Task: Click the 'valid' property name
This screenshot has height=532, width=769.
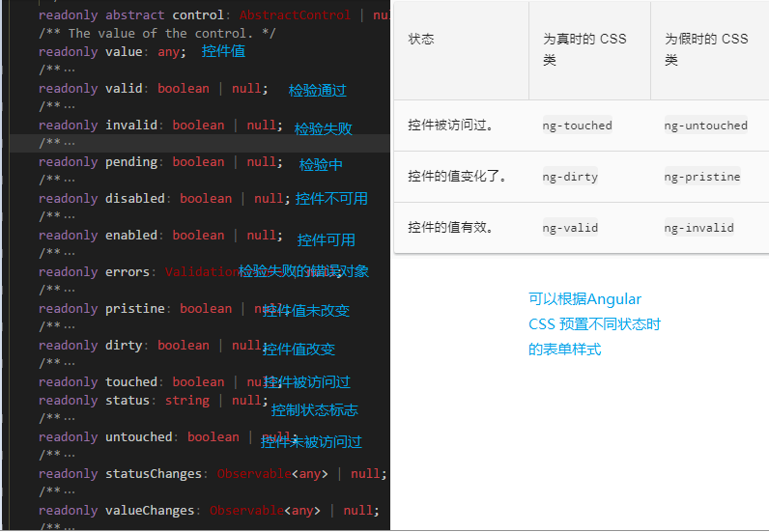Action: (124, 88)
